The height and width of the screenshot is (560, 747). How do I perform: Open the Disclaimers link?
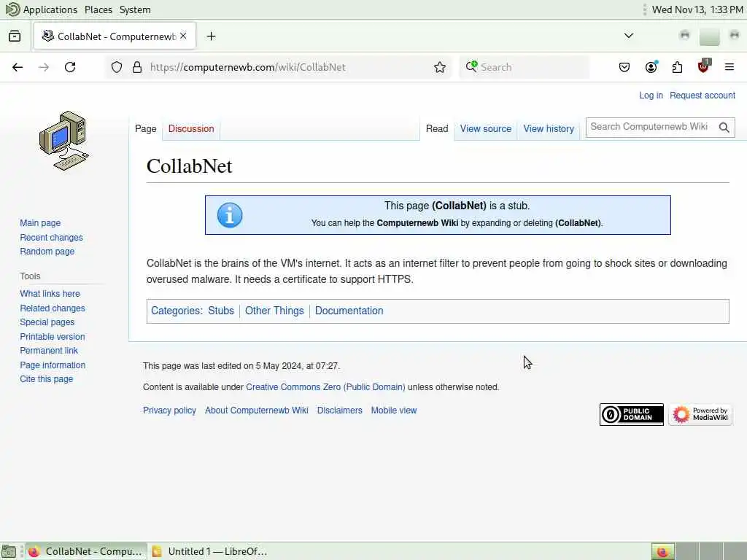340,410
